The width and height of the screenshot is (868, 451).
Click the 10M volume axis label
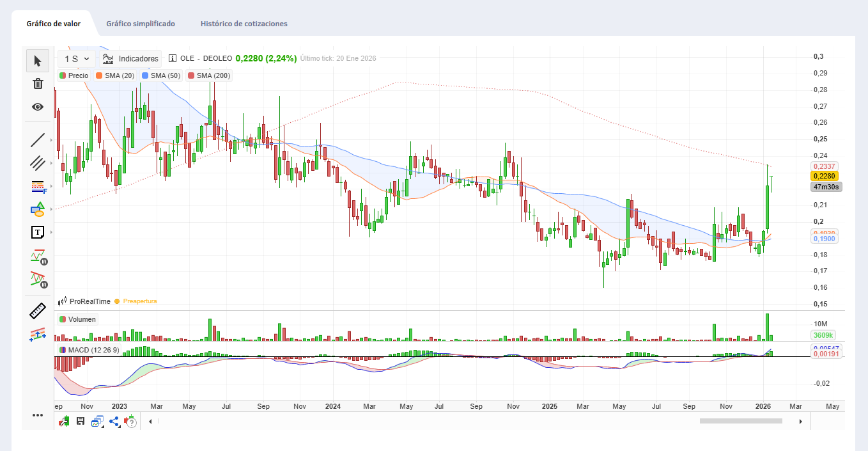pos(821,324)
